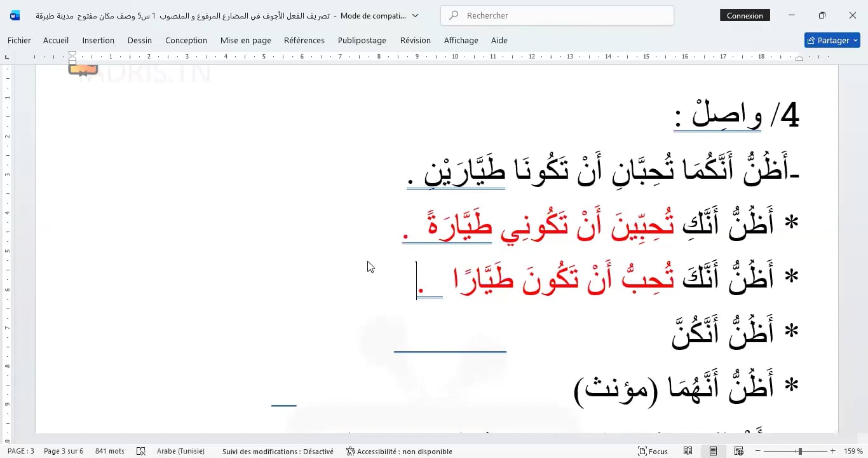
Task: Click the zoom in plus button
Action: (x=833, y=451)
